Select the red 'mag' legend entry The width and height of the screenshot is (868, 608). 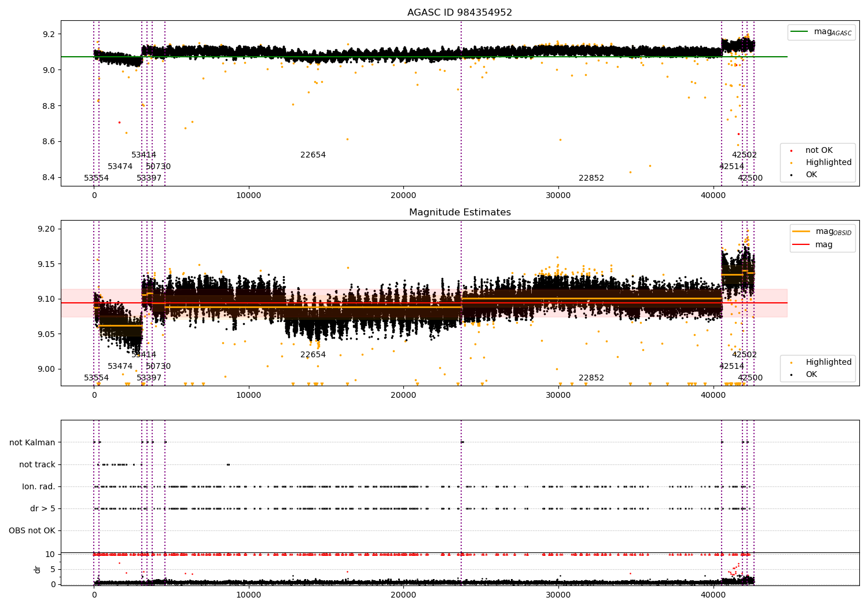point(813,245)
